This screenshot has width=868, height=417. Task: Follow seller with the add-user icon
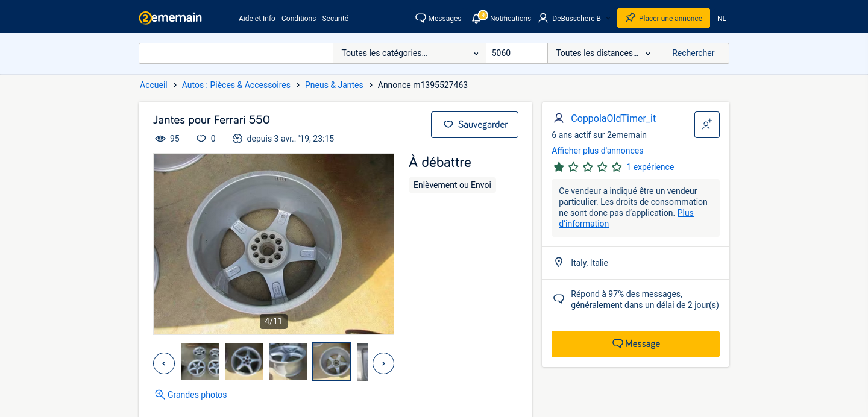coord(706,125)
